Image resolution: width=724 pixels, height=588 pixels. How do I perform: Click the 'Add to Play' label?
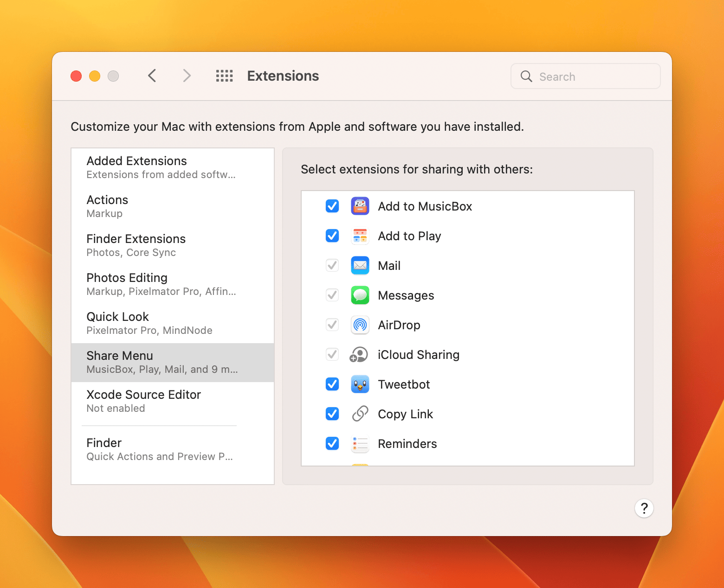409,236
